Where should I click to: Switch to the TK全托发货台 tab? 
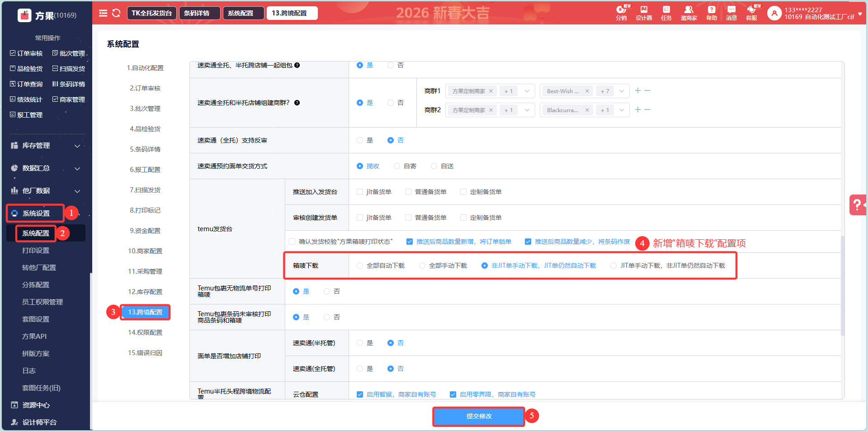151,13
